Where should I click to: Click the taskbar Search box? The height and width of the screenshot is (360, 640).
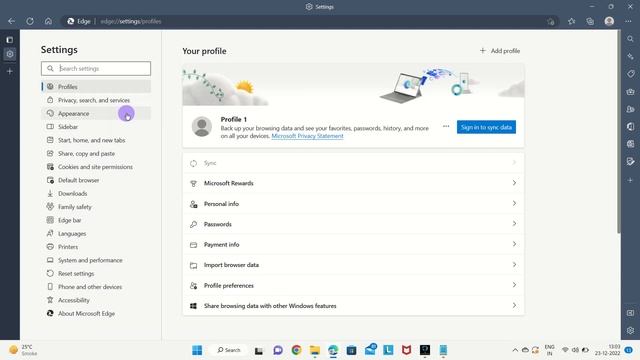(x=229, y=350)
